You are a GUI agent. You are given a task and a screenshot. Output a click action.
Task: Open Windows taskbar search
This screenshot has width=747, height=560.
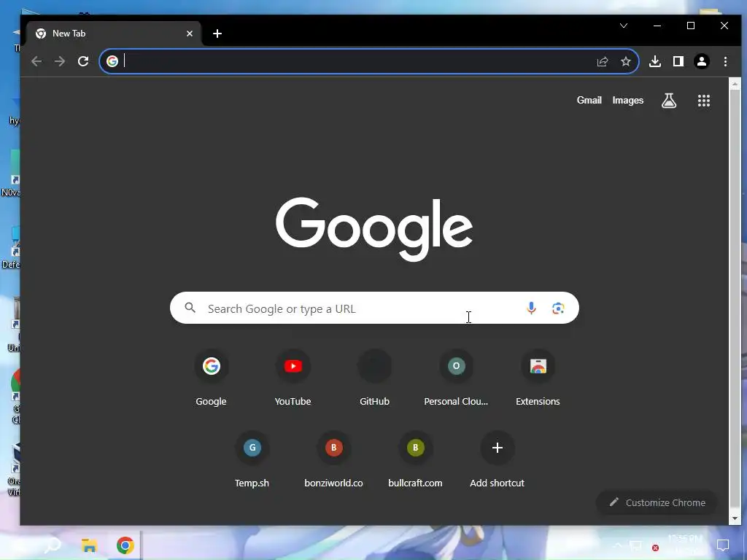(x=53, y=545)
